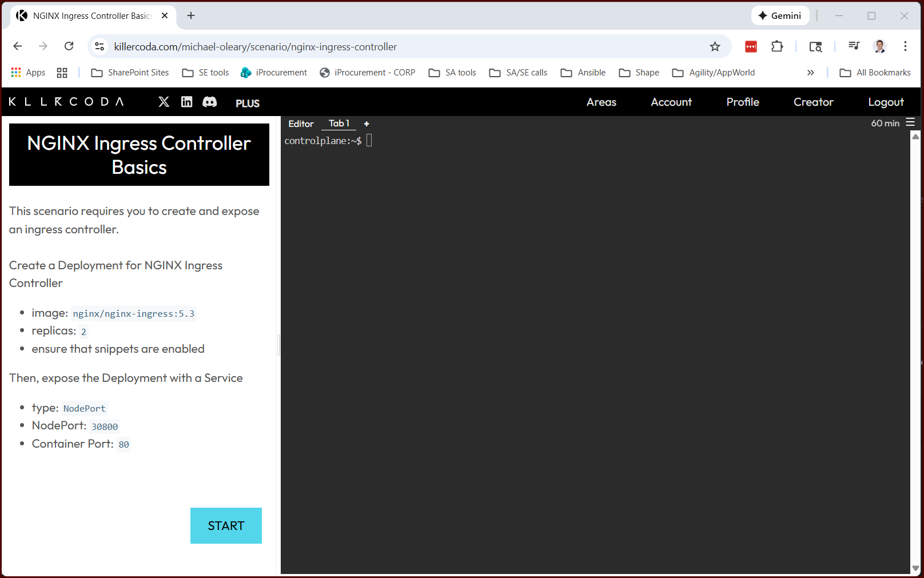This screenshot has width=924, height=578.
Task: Open Chrome three-dot menu
Action: [905, 46]
